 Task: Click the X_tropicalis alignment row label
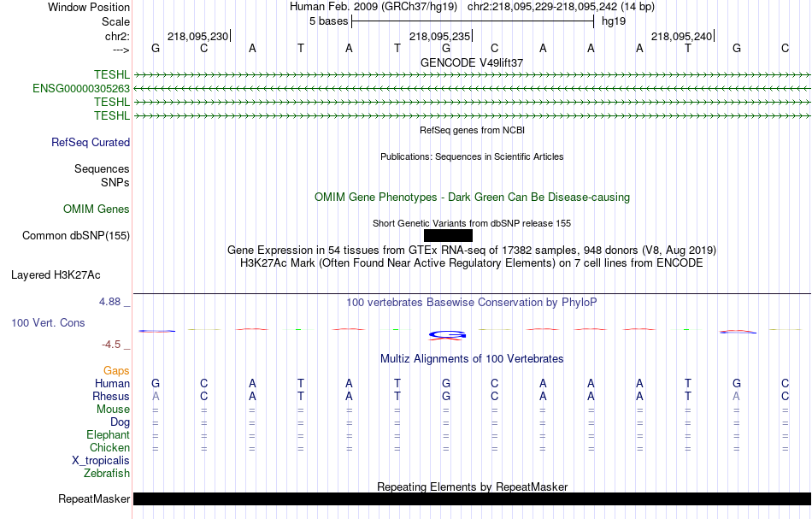coord(101,461)
